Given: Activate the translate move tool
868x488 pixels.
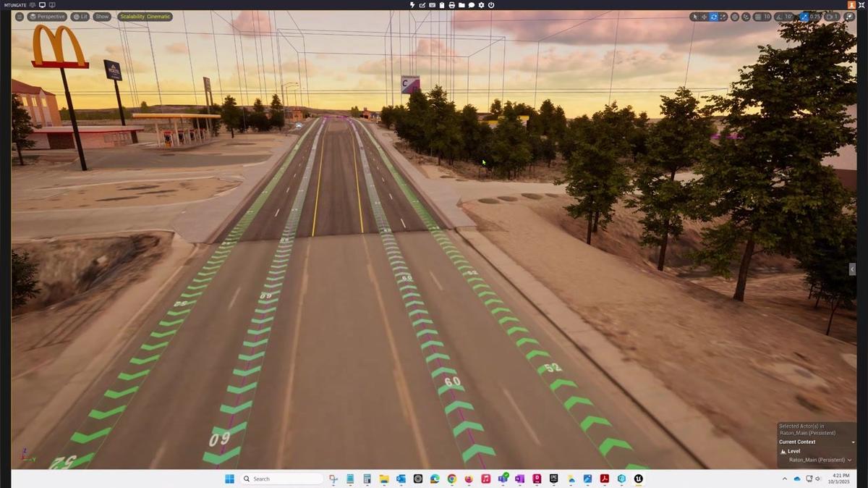Looking at the screenshot, I should pyautogui.click(x=704, y=17).
